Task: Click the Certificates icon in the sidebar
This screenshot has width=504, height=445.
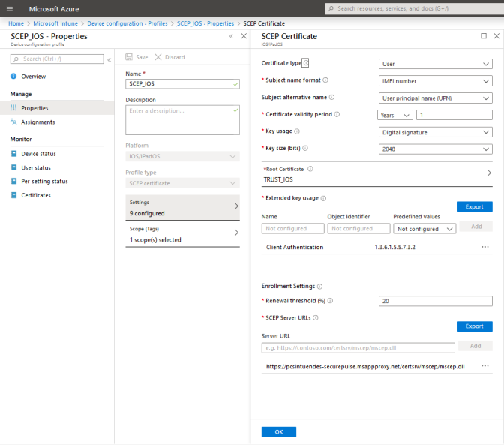Action: [x=13, y=195]
